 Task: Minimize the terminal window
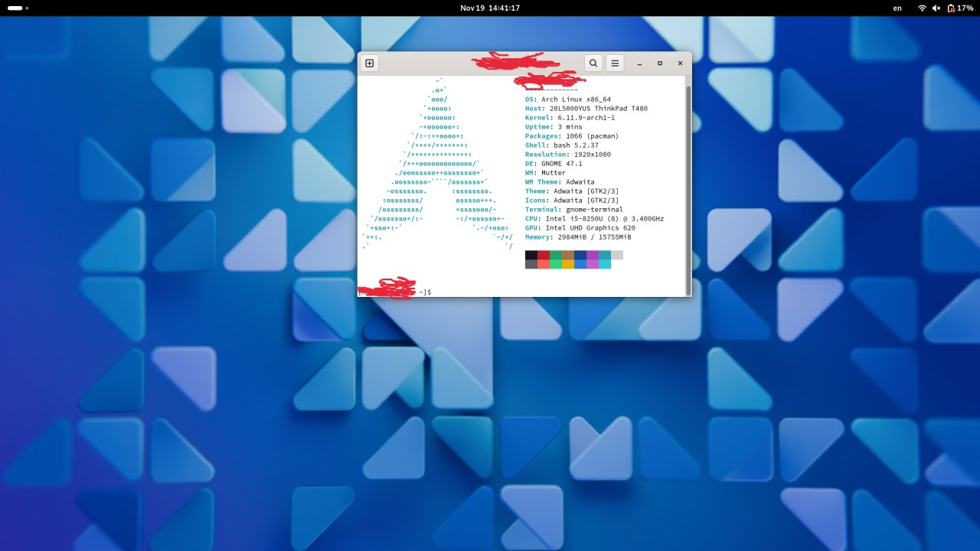pyautogui.click(x=639, y=64)
